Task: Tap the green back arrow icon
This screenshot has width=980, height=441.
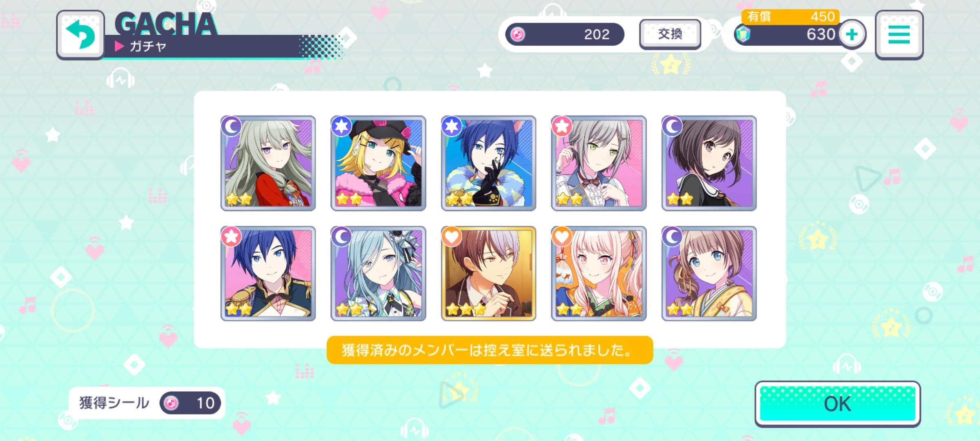Action: (80, 35)
